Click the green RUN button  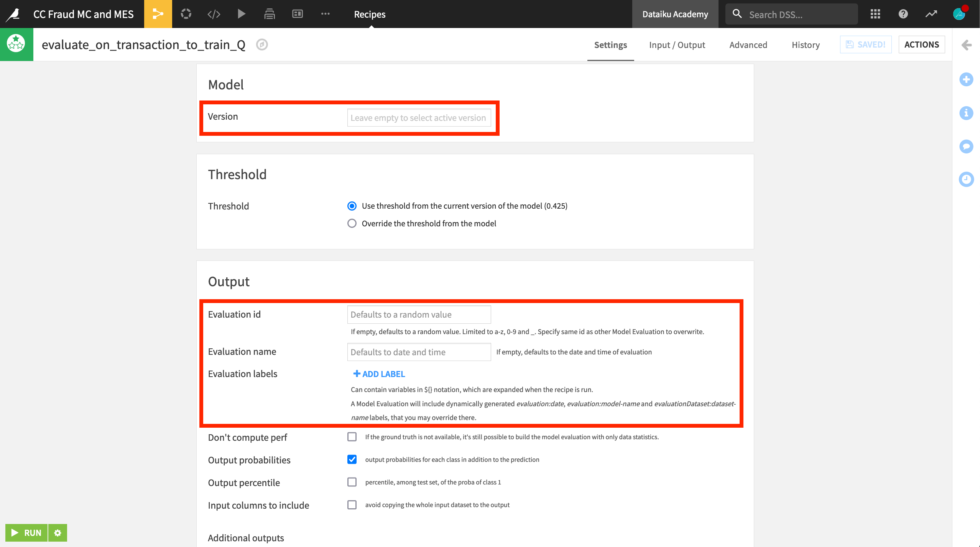tap(26, 533)
